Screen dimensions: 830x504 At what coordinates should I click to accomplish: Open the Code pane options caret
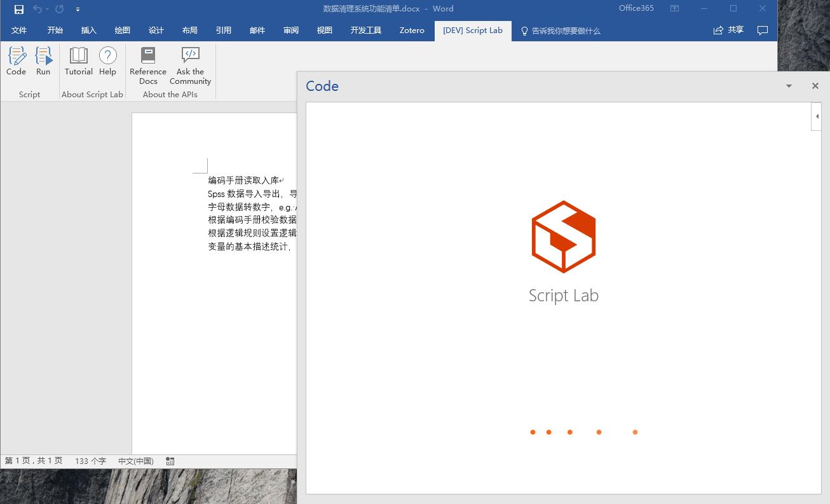pos(789,86)
